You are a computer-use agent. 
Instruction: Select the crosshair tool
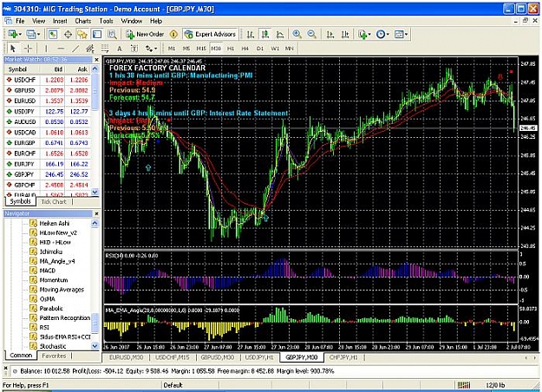tap(28, 48)
